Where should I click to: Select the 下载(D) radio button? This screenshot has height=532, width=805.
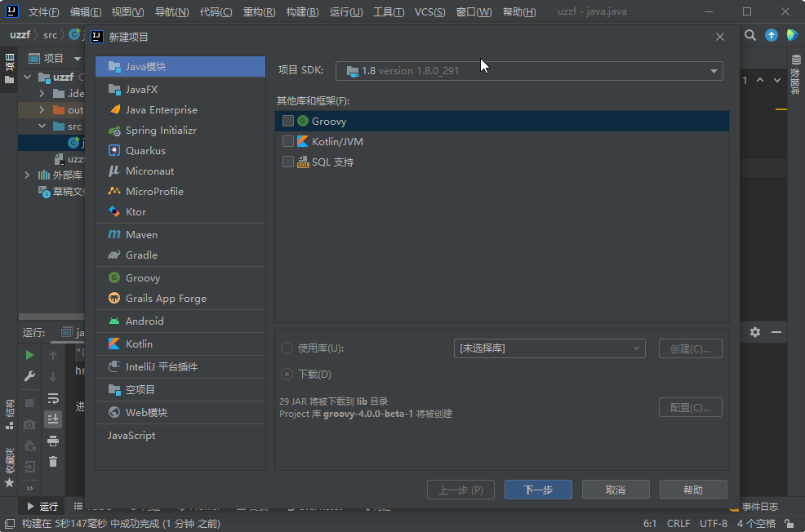(287, 374)
